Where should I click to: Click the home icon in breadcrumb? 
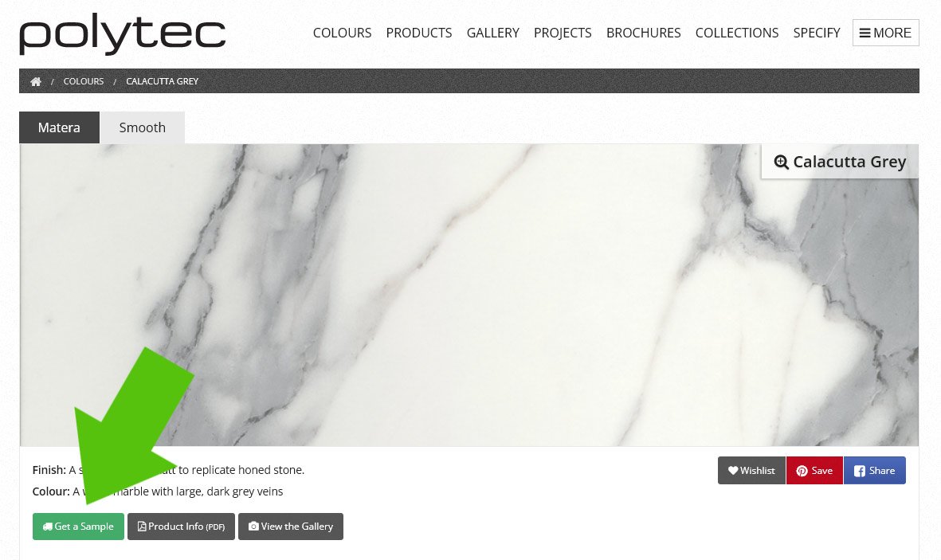(36, 81)
